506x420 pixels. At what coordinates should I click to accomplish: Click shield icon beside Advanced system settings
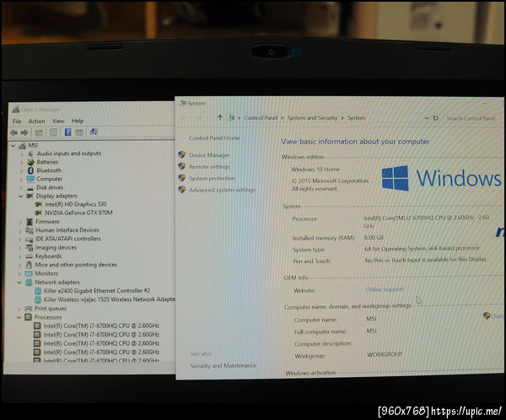(182, 190)
